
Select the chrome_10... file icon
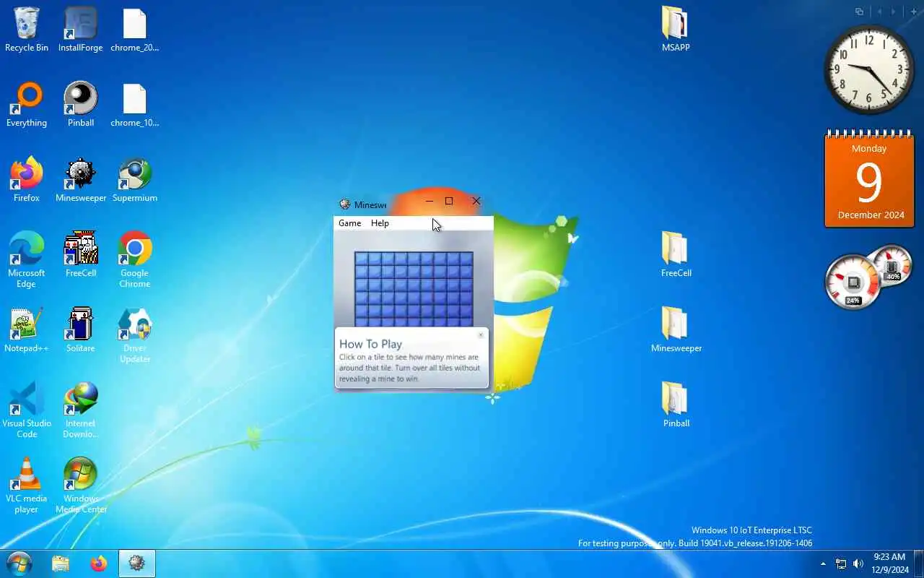pyautogui.click(x=135, y=105)
